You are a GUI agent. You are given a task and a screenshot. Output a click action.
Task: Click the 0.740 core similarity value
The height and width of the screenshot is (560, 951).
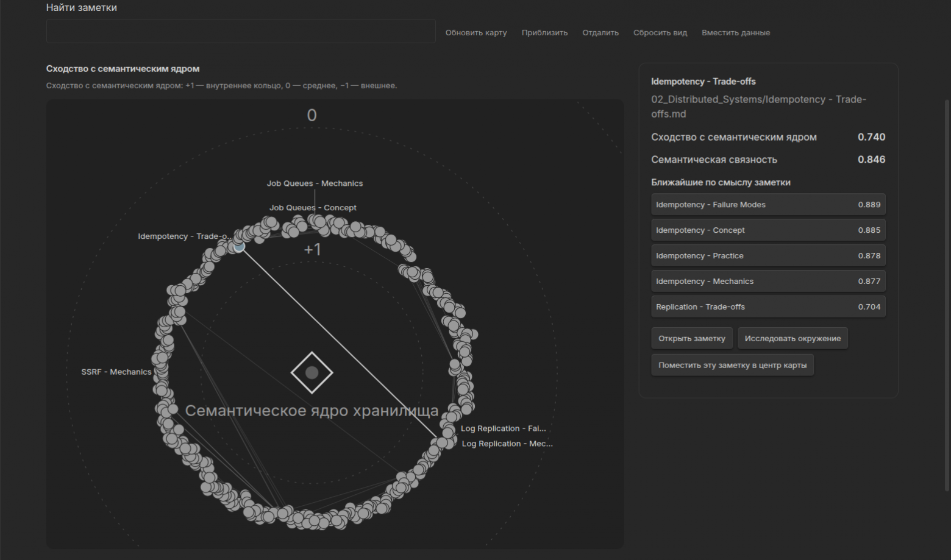tap(871, 137)
